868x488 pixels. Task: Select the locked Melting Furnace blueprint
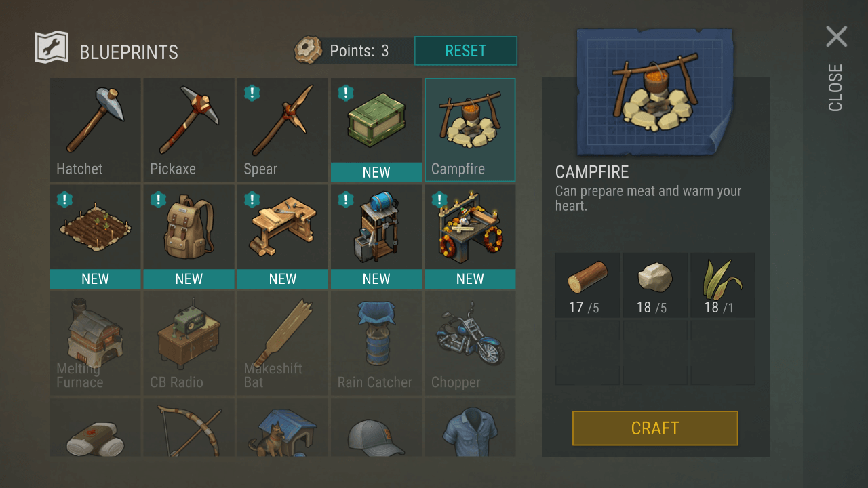pyautogui.click(x=95, y=344)
